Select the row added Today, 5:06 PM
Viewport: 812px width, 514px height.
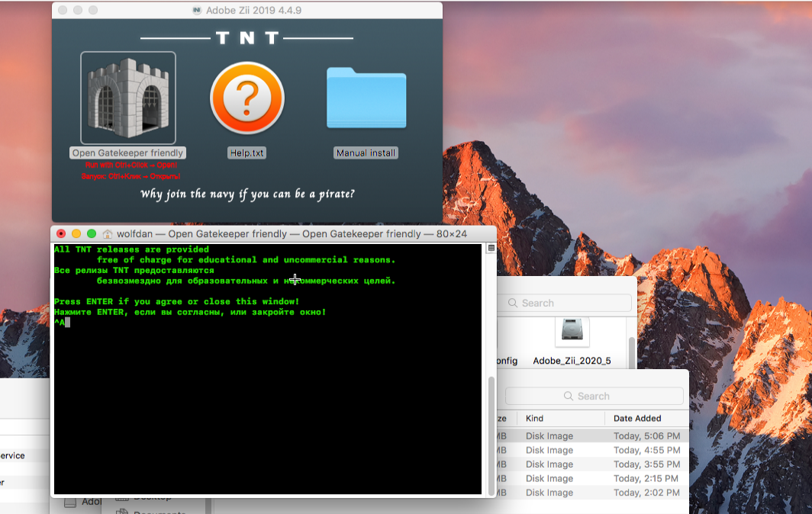coord(593,436)
